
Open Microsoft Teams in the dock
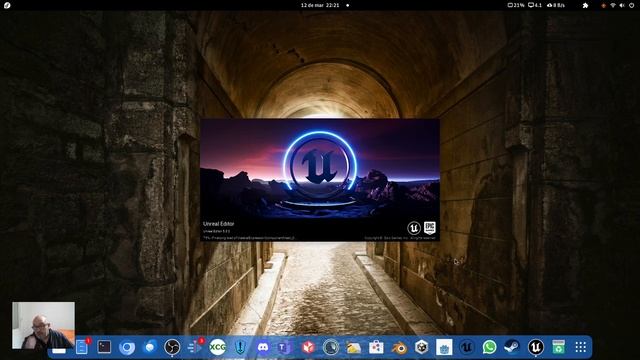point(284,347)
